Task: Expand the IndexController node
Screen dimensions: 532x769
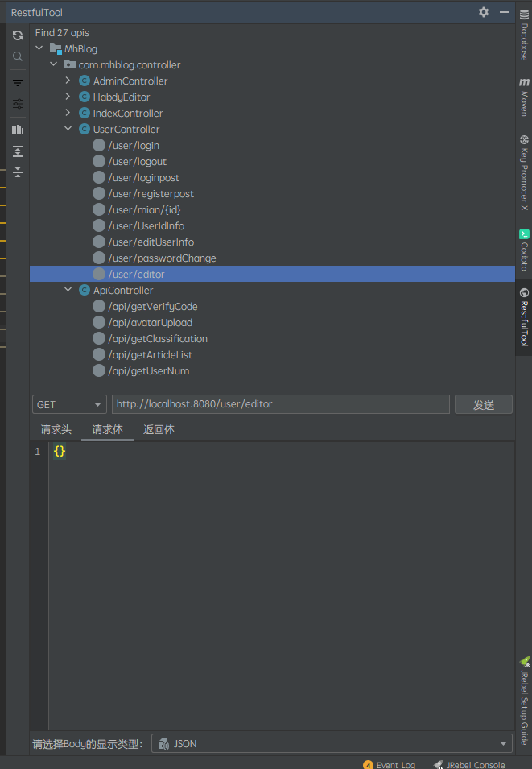Action: [68, 113]
